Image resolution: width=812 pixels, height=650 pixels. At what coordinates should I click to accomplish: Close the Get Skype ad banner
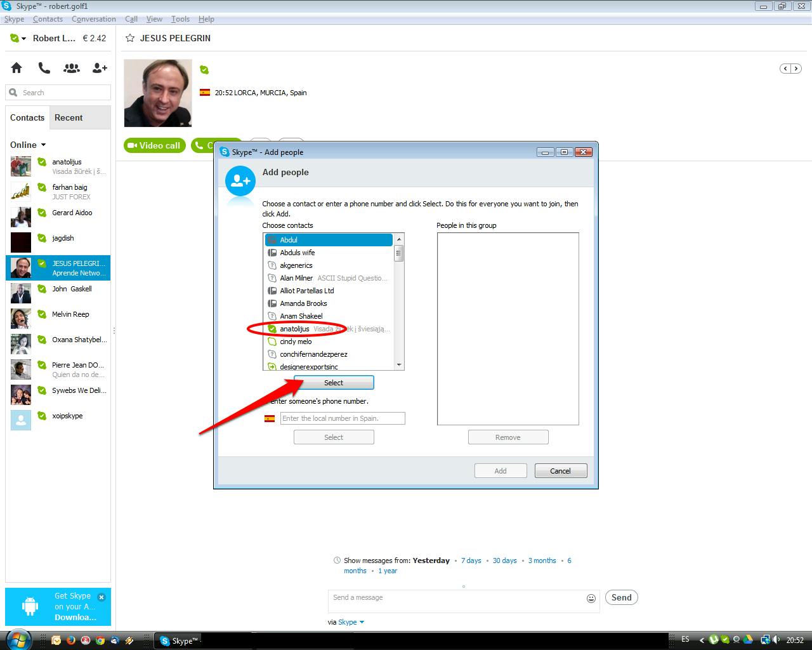pyautogui.click(x=101, y=597)
